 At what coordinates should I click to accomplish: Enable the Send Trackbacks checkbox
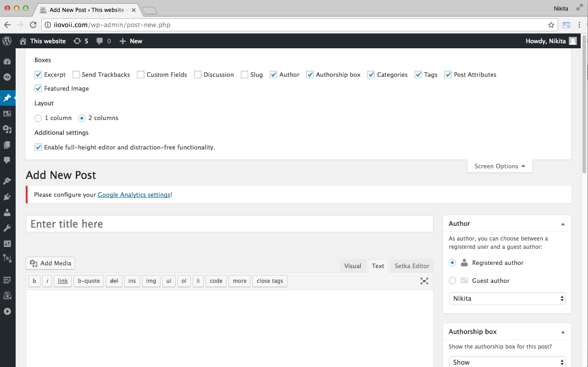coord(76,75)
